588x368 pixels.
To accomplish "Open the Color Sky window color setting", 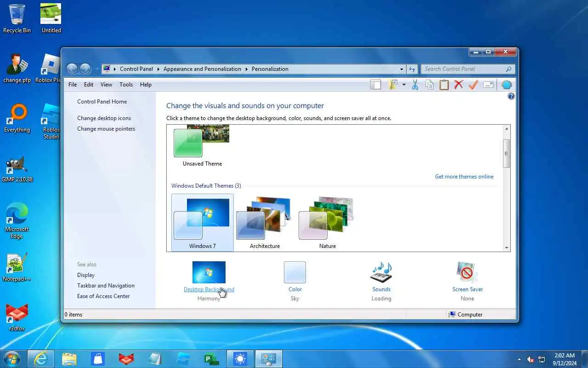I will (x=295, y=281).
